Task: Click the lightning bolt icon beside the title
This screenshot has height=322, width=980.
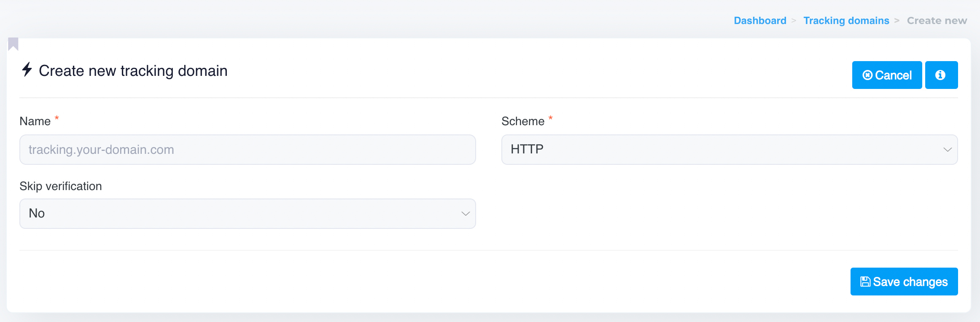Action: coord(27,70)
